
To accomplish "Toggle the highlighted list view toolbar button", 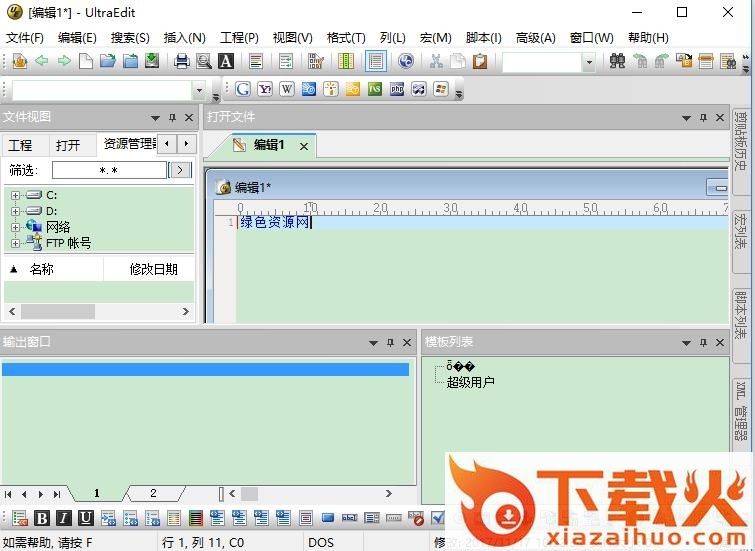I will tap(376, 61).
